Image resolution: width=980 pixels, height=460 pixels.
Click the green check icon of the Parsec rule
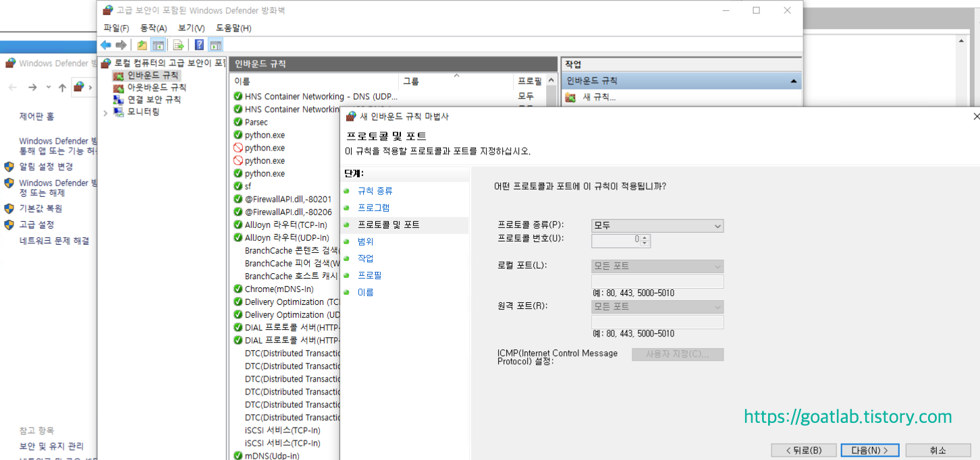click(238, 122)
